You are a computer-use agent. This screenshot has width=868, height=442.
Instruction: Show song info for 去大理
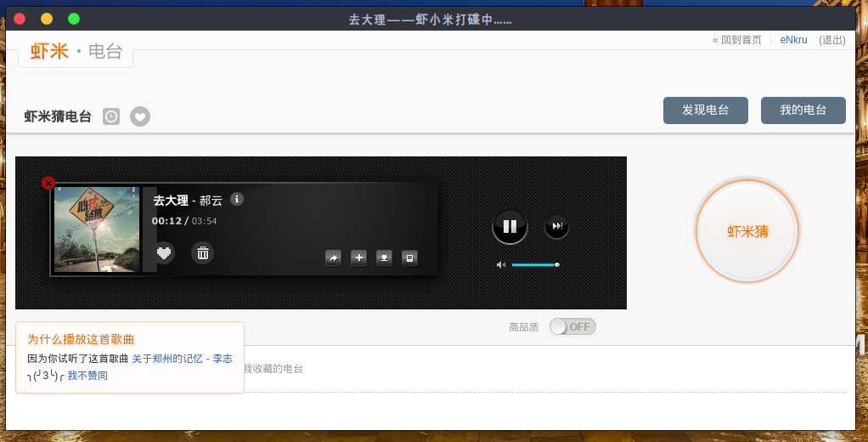pyautogui.click(x=237, y=199)
